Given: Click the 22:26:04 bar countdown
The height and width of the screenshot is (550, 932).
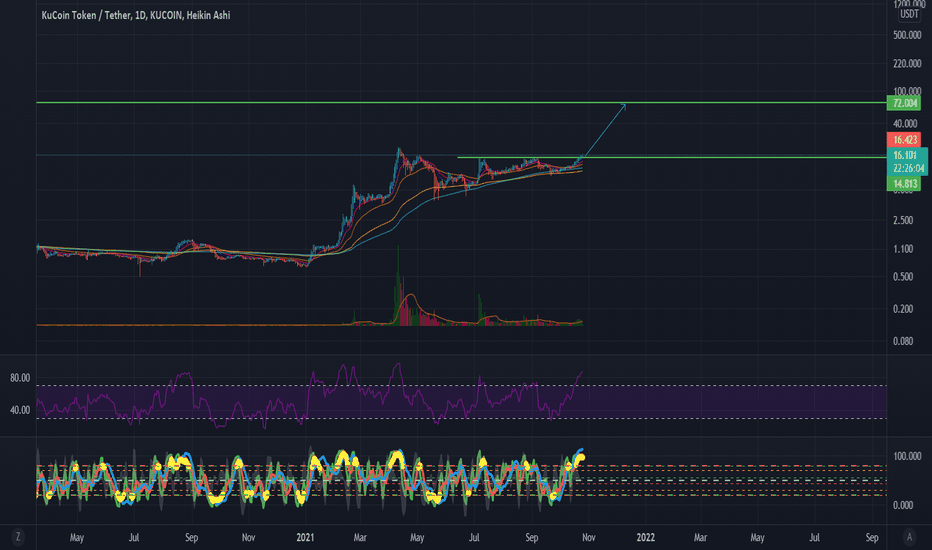Looking at the screenshot, I should tap(908, 168).
